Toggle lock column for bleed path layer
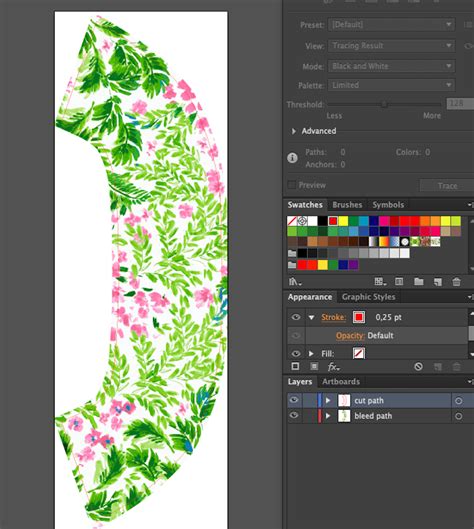Viewport: 474px width, 529px height. [310, 416]
